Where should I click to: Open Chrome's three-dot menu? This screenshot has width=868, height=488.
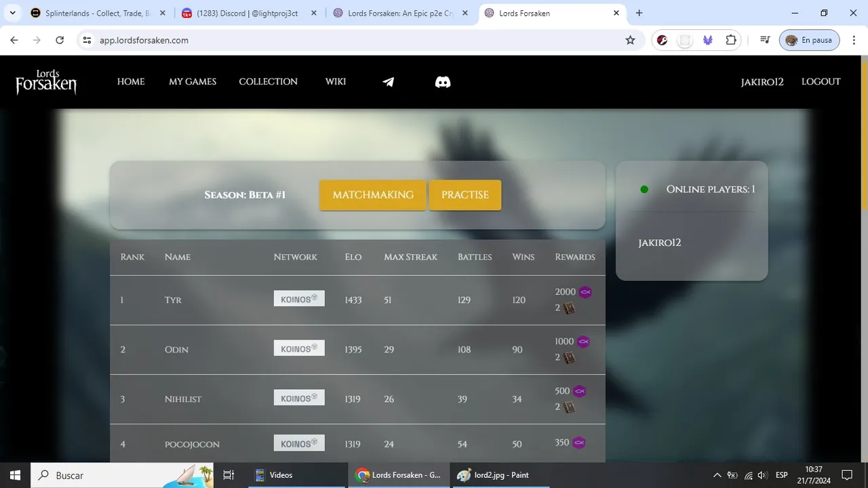(x=854, y=40)
